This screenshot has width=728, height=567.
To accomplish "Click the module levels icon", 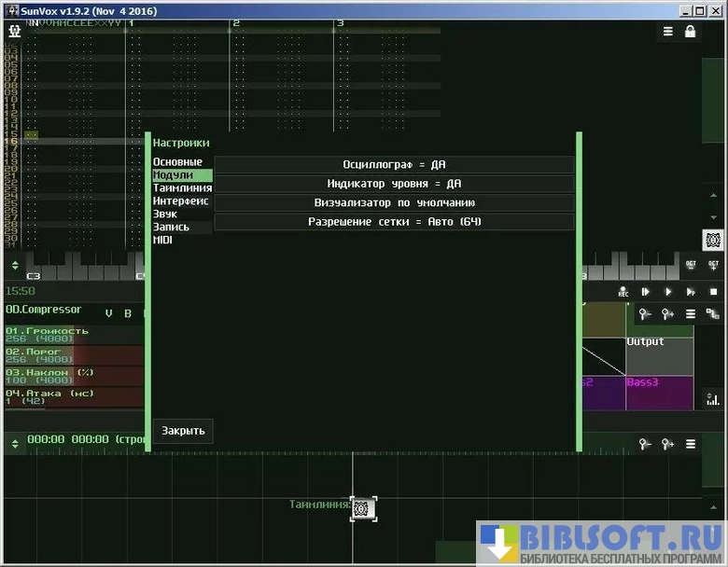I will (x=713, y=399).
